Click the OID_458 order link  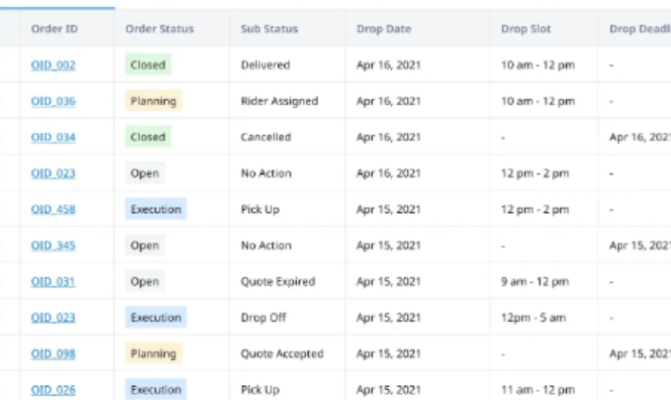click(x=53, y=209)
